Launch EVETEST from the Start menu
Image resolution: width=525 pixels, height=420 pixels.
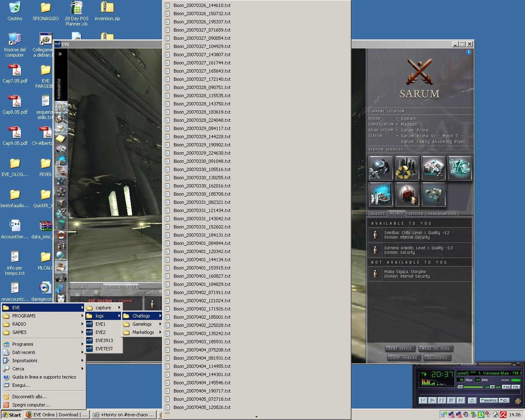(104, 349)
